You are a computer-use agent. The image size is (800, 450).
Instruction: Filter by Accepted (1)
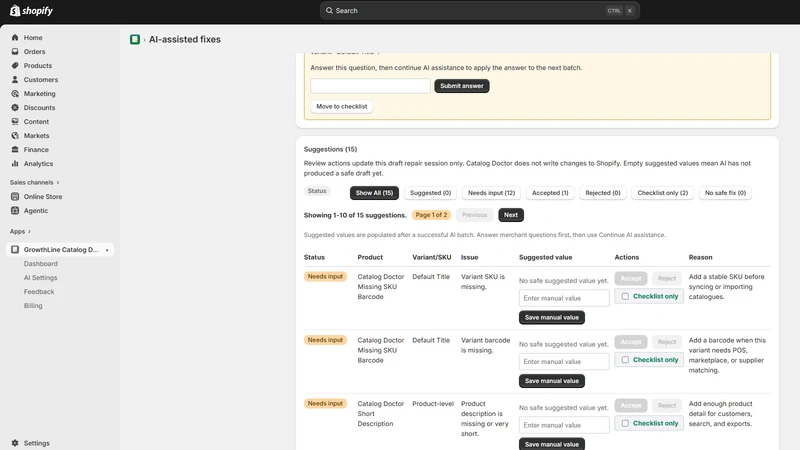pyautogui.click(x=550, y=193)
